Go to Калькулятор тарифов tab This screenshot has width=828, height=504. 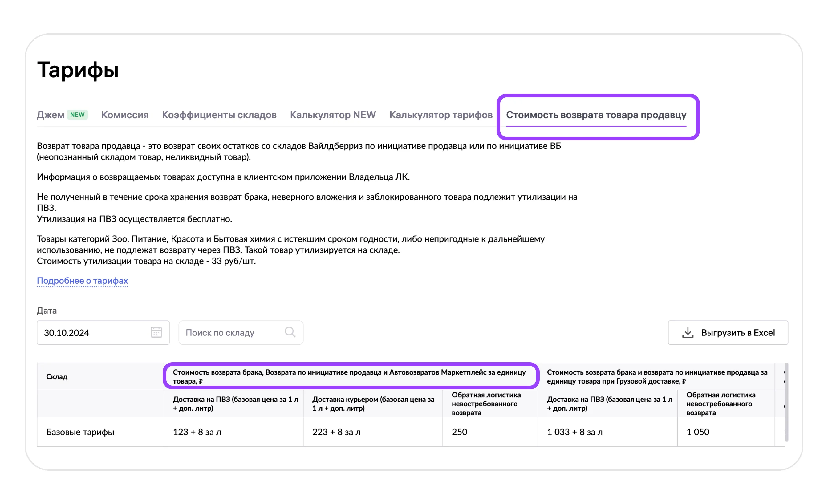440,115
